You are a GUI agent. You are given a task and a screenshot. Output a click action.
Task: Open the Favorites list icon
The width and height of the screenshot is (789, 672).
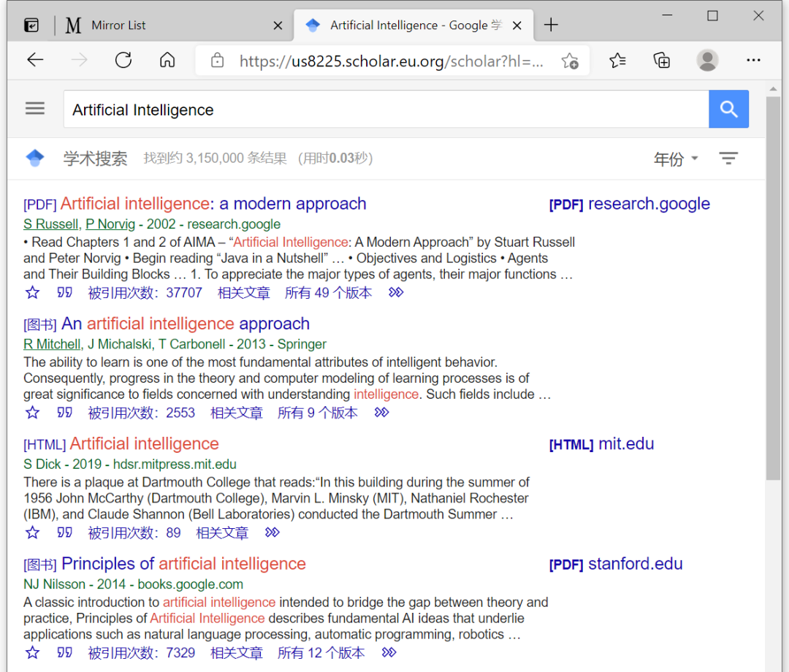[x=617, y=61]
